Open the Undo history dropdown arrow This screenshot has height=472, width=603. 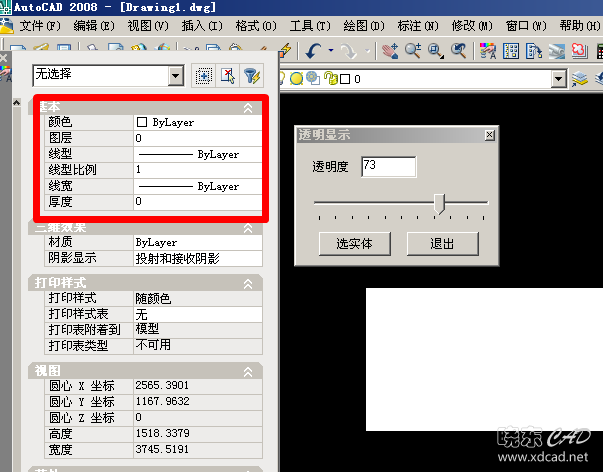coord(331,50)
